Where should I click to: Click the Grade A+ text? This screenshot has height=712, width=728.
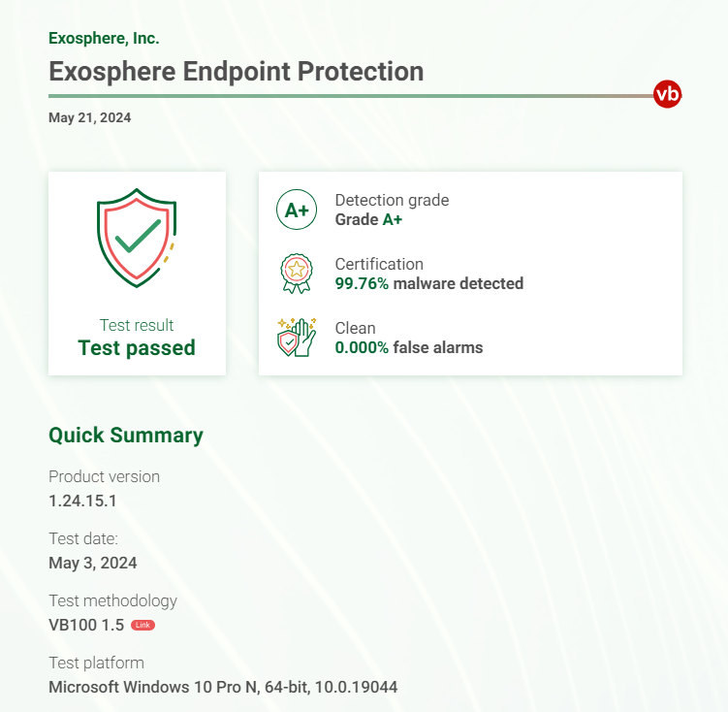368,219
